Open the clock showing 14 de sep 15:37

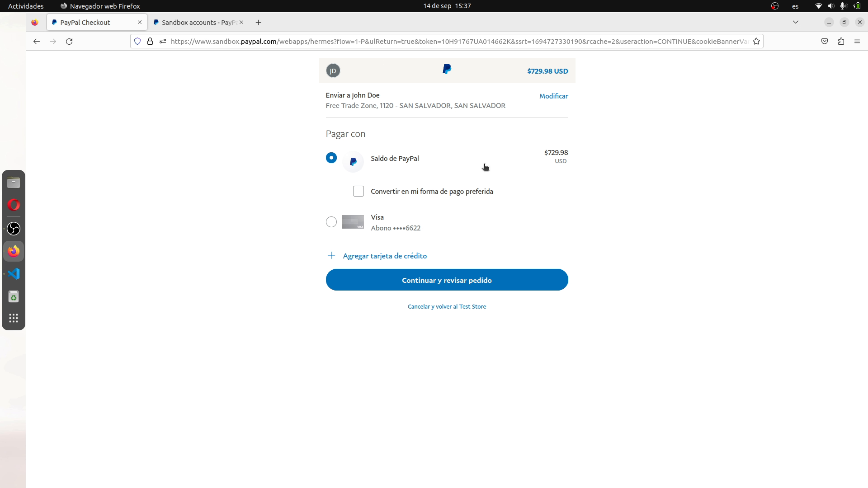(x=447, y=6)
